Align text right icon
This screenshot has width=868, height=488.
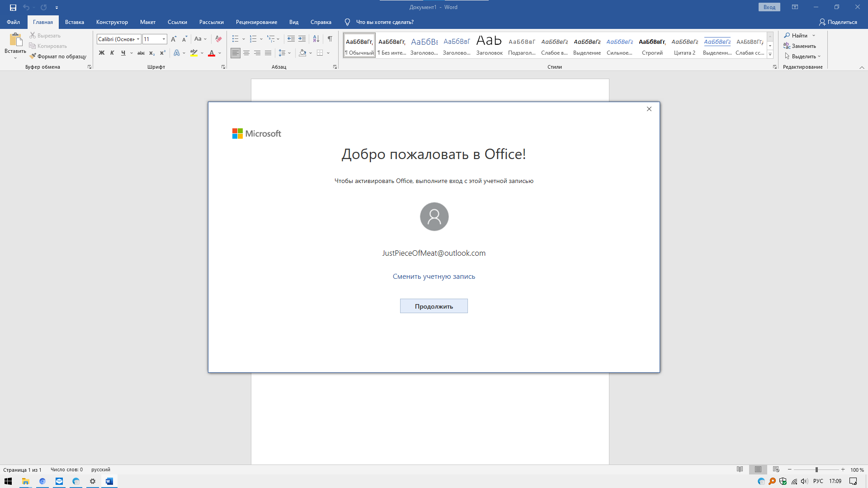257,53
